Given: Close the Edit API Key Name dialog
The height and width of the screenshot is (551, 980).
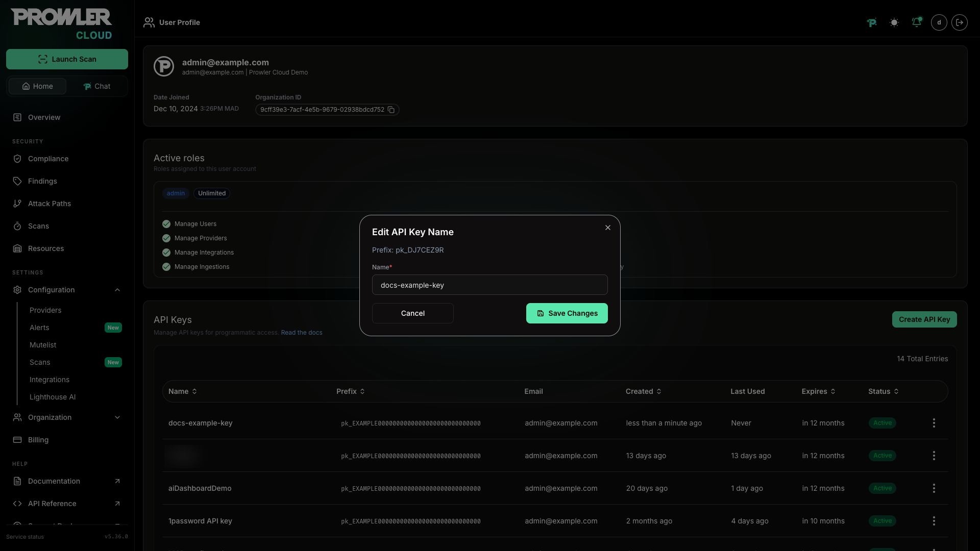Looking at the screenshot, I should 608,228.
